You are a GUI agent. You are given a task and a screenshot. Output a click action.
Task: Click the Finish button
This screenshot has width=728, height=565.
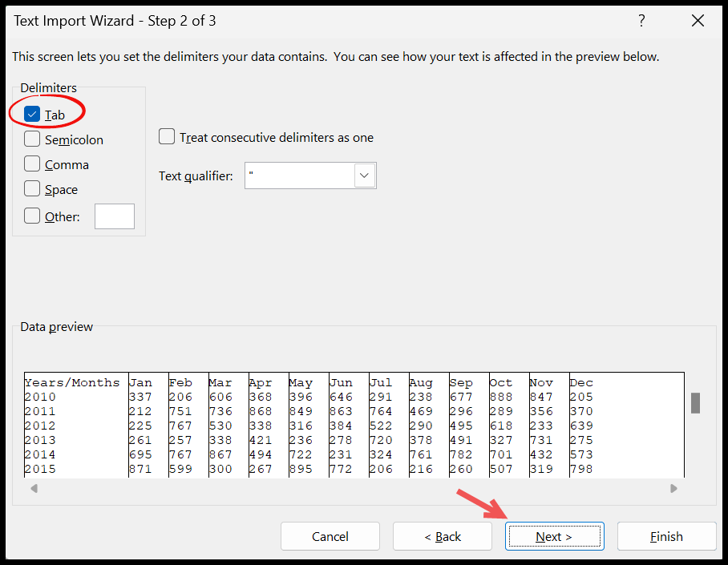click(667, 537)
